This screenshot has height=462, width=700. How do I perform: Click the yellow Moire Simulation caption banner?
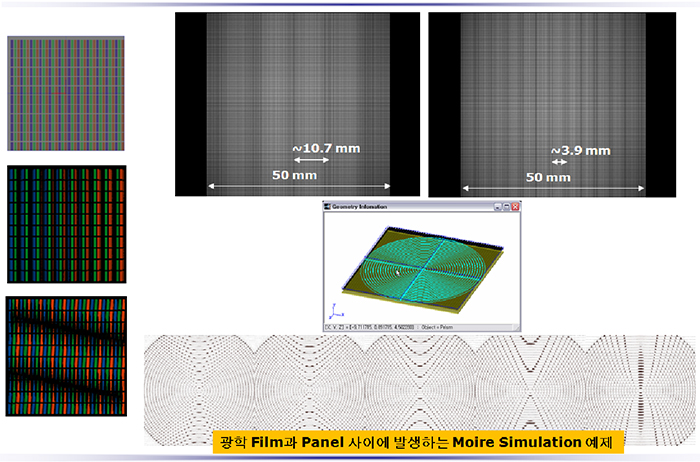418,441
